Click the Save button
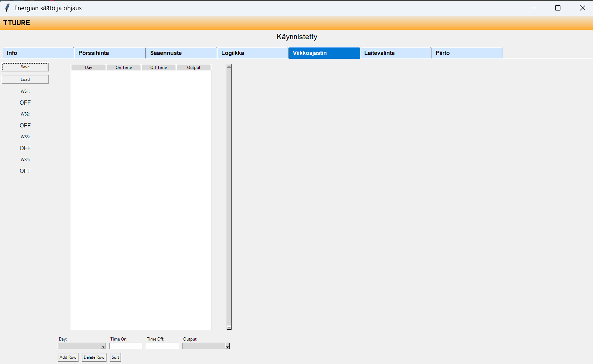This screenshot has height=364, width=593. point(25,67)
